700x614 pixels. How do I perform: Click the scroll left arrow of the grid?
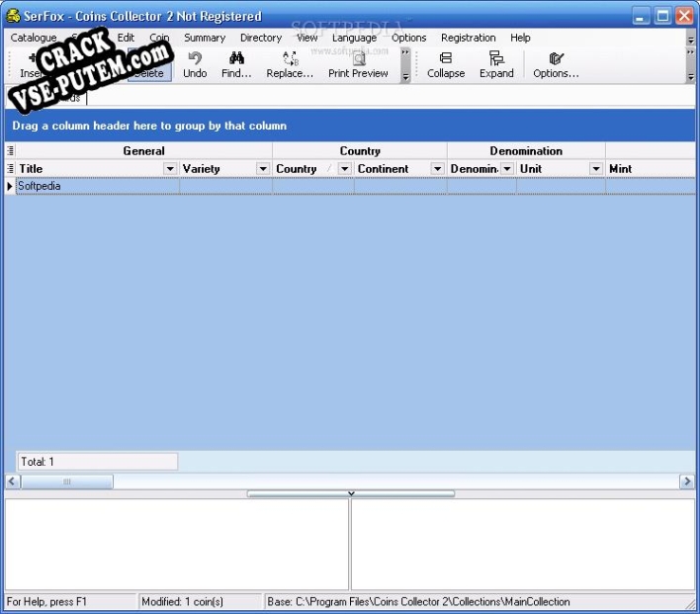coord(12,482)
